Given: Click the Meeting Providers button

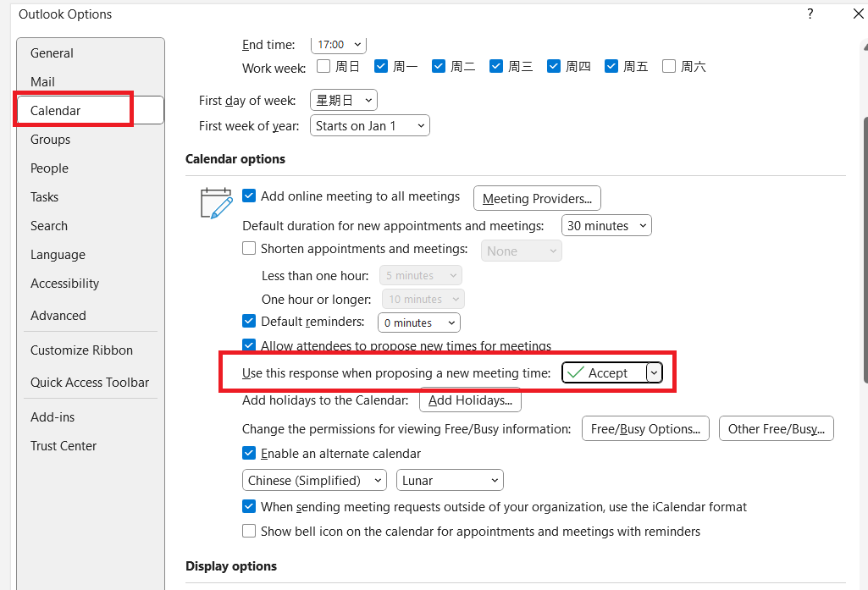Looking at the screenshot, I should tap(537, 198).
